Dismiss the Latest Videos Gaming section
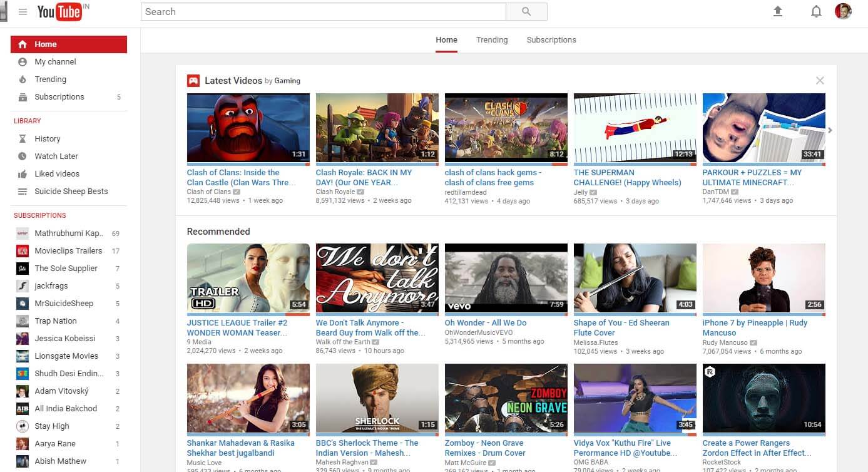This screenshot has width=868, height=472. [820, 81]
